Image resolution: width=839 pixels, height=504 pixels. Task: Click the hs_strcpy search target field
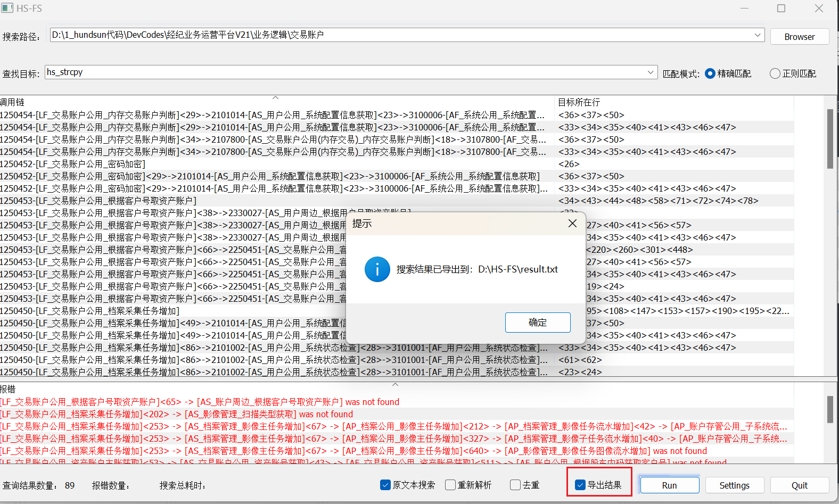click(346, 72)
